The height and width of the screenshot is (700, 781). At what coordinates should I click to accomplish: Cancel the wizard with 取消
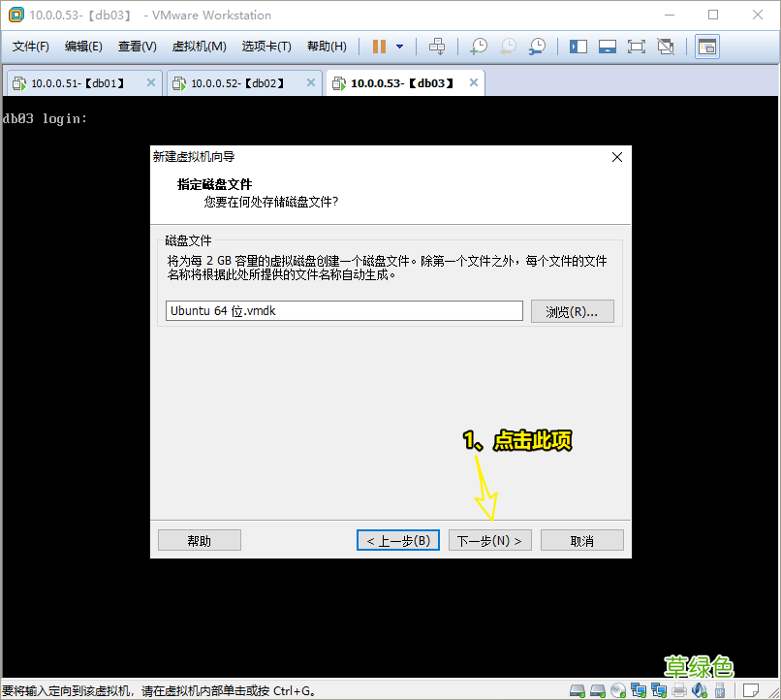tap(581, 541)
